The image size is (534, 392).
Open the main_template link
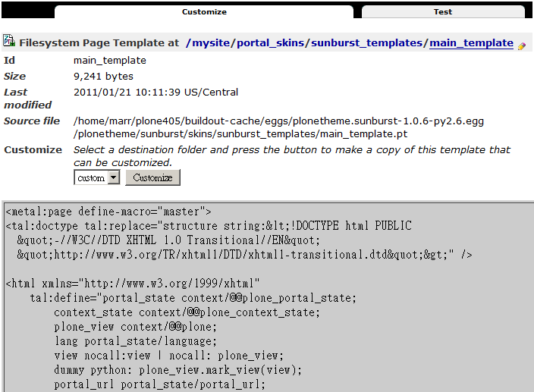coord(471,43)
